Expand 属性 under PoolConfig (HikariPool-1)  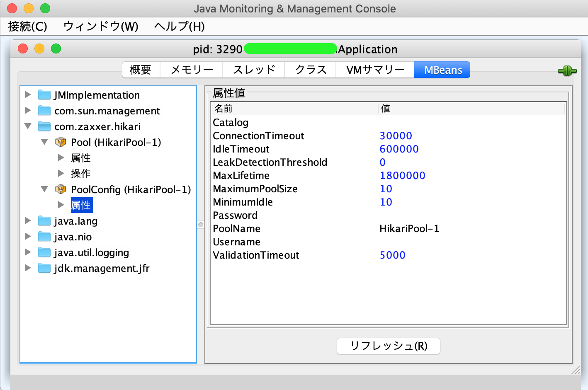coord(61,205)
